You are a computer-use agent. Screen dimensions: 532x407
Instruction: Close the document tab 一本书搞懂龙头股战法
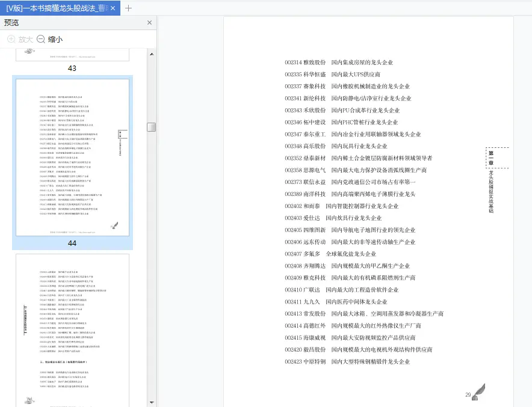[113, 8]
